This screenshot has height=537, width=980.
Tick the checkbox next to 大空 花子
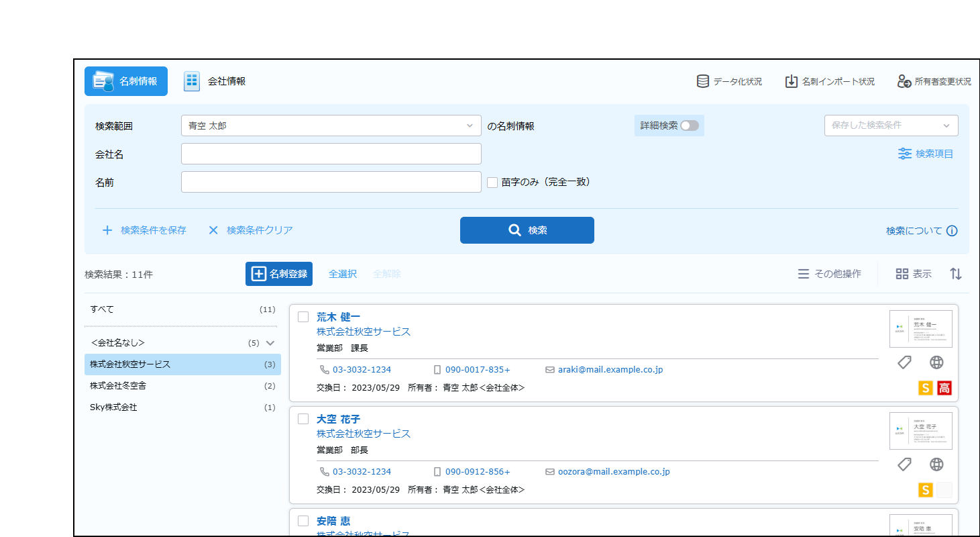tap(303, 419)
